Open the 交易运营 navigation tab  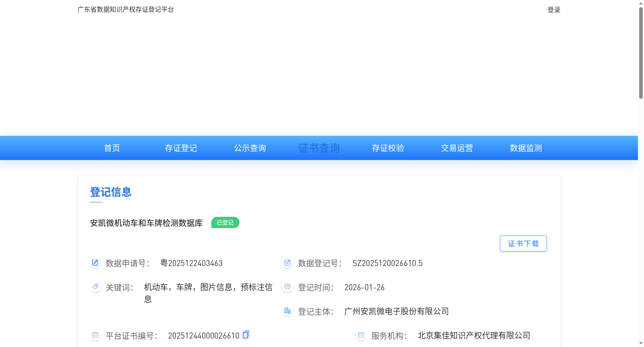pyautogui.click(x=457, y=148)
